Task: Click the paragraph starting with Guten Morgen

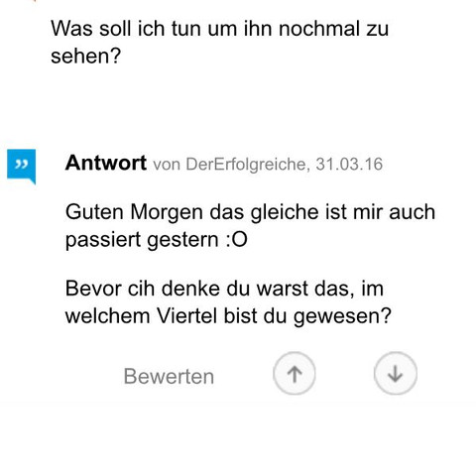Action: 250,225
